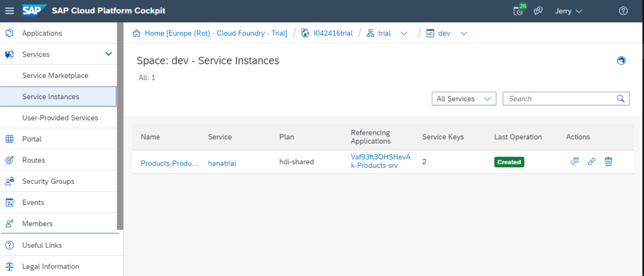Open I042416trial breadcrumb link
This screenshot has width=644, height=276.
pyautogui.click(x=333, y=33)
